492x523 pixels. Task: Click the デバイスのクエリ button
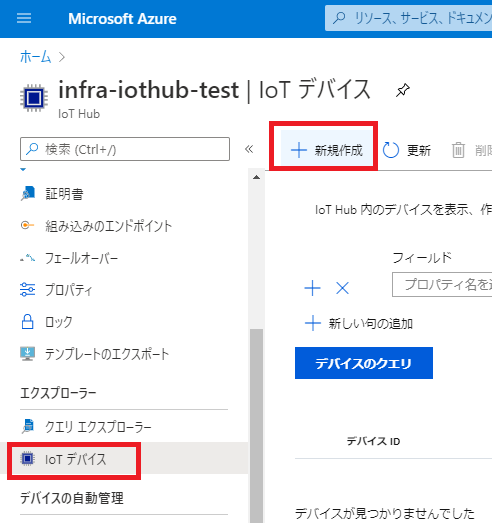[364, 363]
